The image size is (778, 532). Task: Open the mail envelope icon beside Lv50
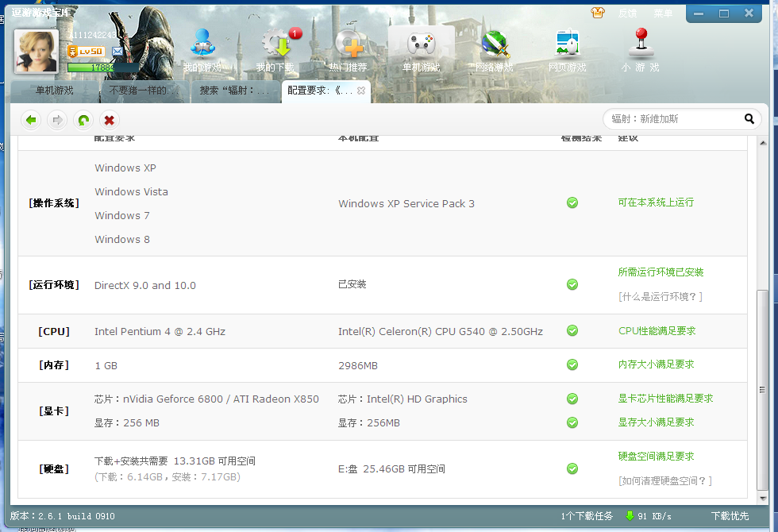117,51
